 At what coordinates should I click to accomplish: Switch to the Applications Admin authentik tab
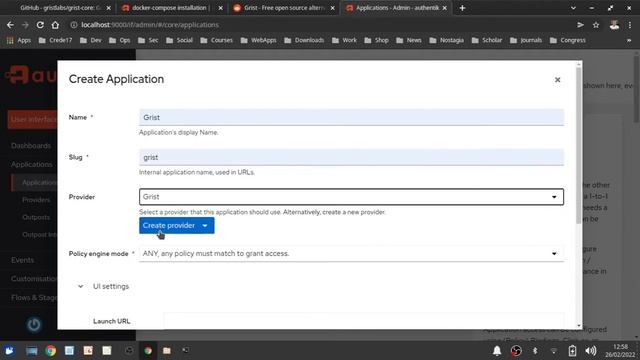pyautogui.click(x=396, y=8)
